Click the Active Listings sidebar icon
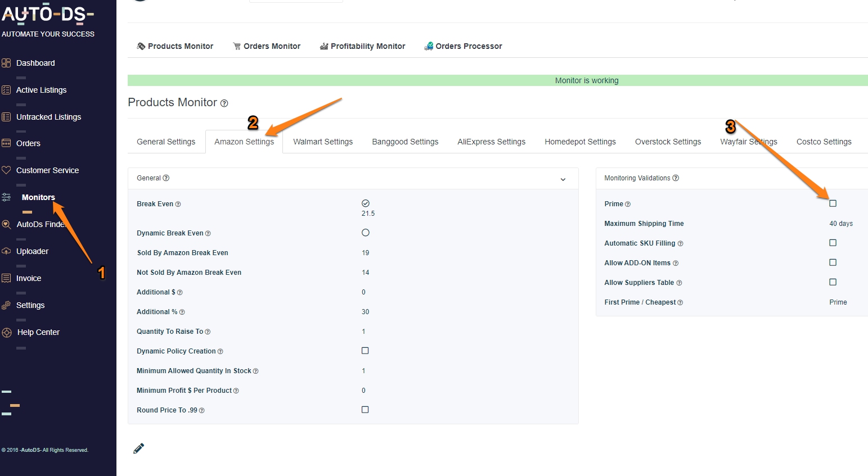The height and width of the screenshot is (476, 868). point(6,90)
